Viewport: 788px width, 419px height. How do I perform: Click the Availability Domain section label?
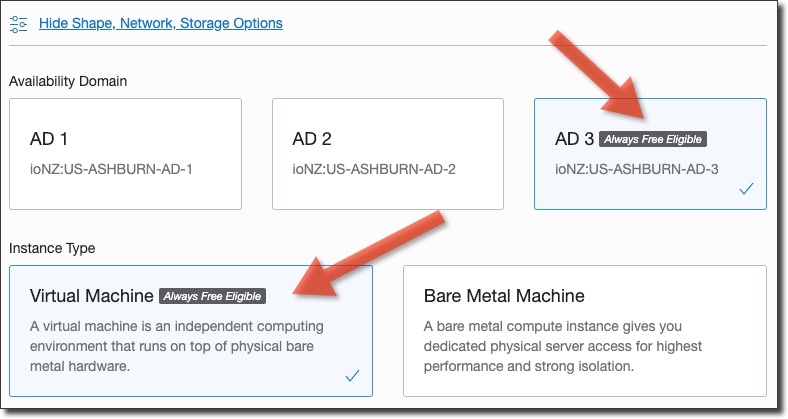tap(68, 81)
